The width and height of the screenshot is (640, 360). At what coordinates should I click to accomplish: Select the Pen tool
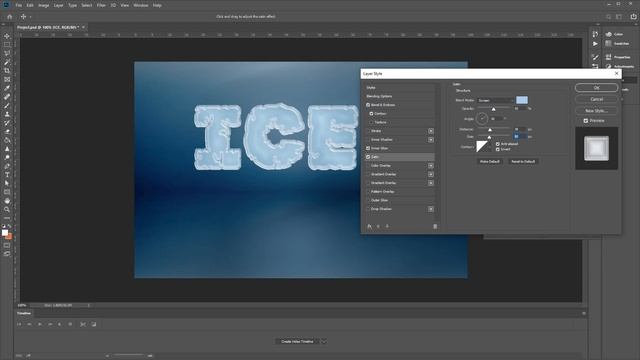(x=7, y=166)
